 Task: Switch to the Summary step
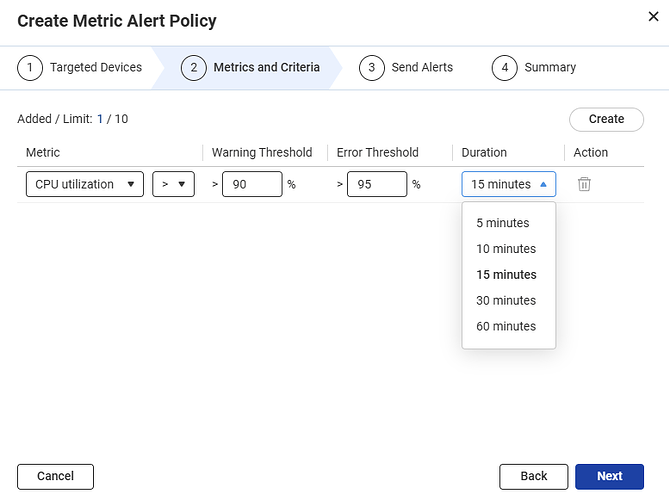click(535, 68)
